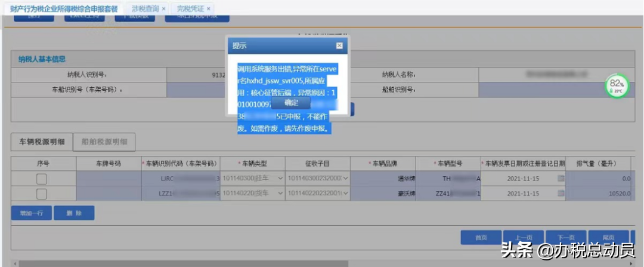Click the 增加一行 button
The image size is (644, 267).
click(31, 213)
